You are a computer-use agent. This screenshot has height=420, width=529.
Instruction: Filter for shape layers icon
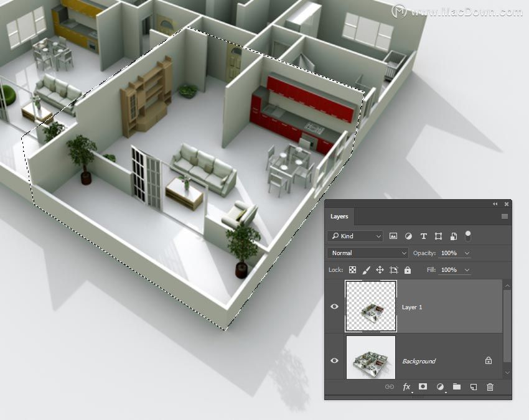click(x=438, y=236)
